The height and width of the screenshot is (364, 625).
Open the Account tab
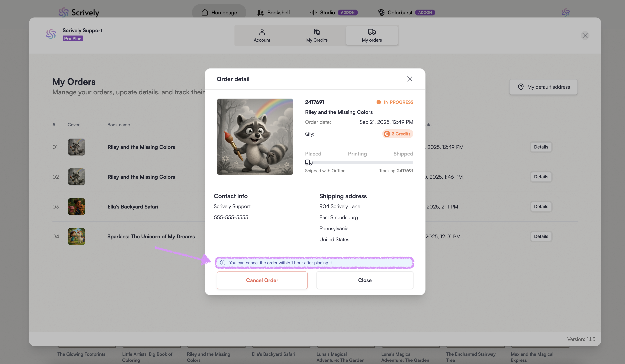(262, 36)
